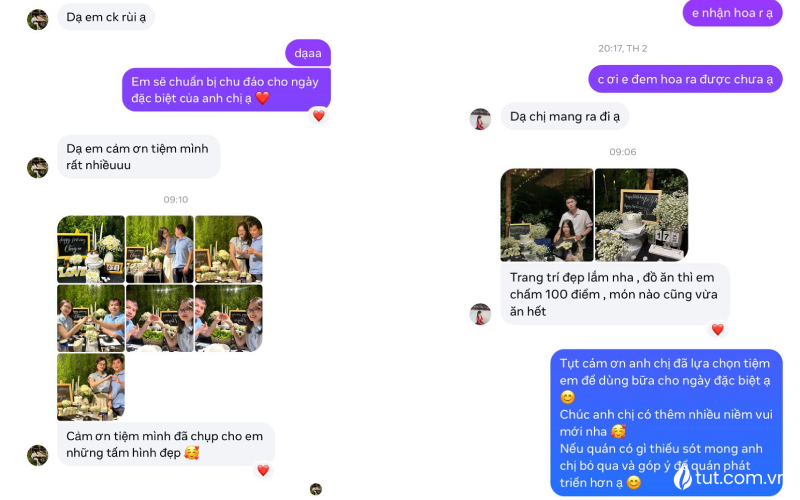Click the tut.com.vn watermark logo
Image resolution: width=800 pixels, height=500 pixels.
[x=728, y=478]
